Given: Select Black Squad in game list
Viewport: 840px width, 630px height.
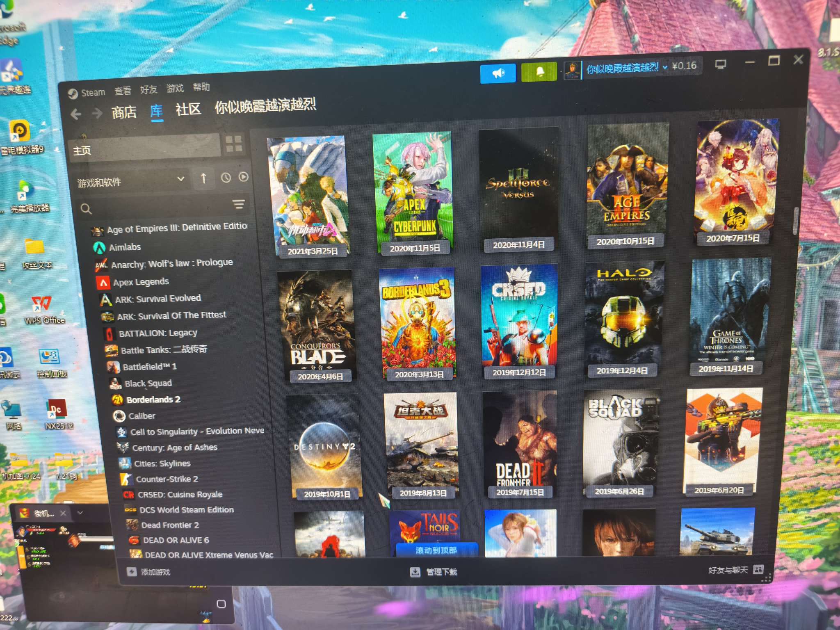Looking at the screenshot, I should 141,383.
